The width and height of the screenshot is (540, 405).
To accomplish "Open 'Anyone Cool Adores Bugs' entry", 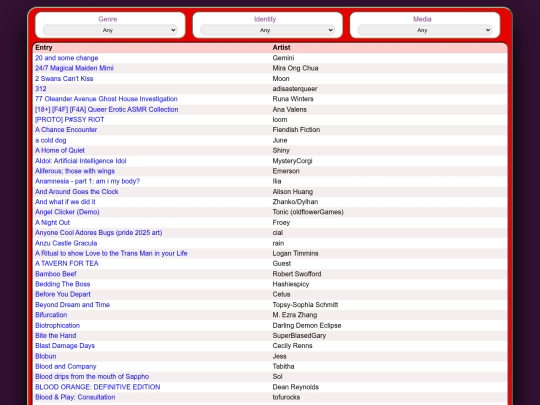I will (98, 233).
